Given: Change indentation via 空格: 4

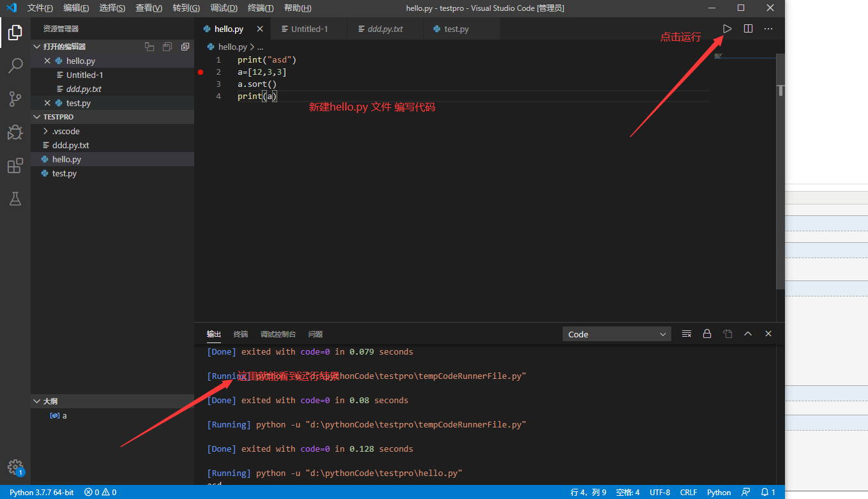Looking at the screenshot, I should click(x=628, y=493).
